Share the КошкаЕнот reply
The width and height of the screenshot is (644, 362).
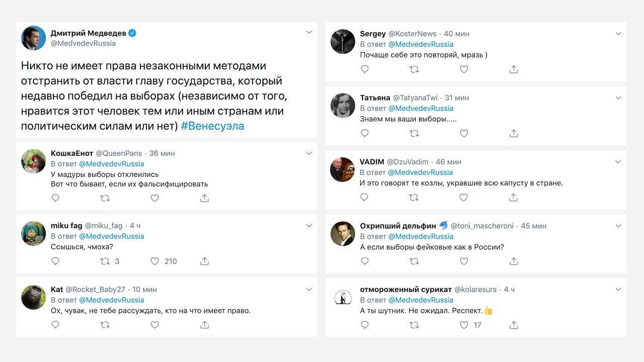click(204, 198)
